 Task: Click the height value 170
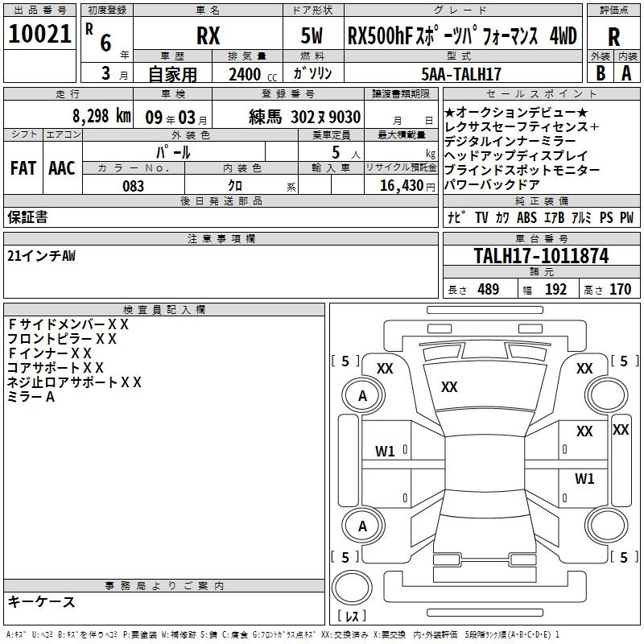(x=620, y=289)
